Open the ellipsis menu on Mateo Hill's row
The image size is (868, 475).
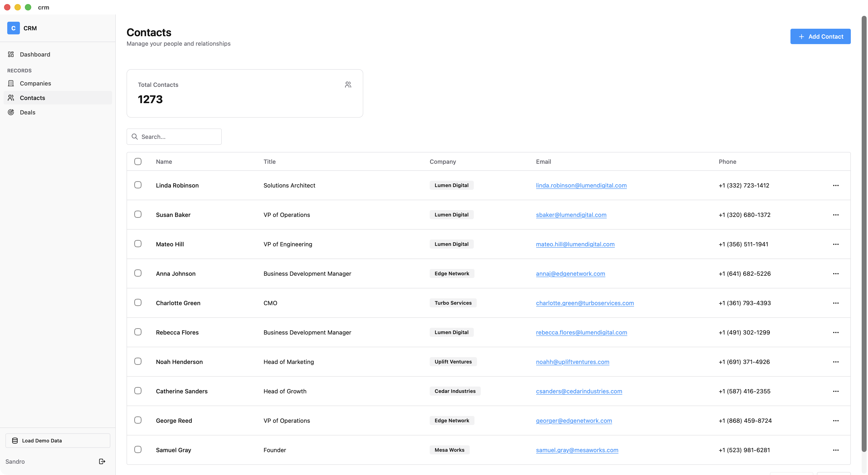coord(836,244)
